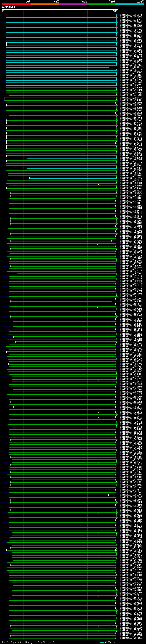Select the UniRef100_Q75HJ4 label
146x644 pixels.
coord(131,278)
